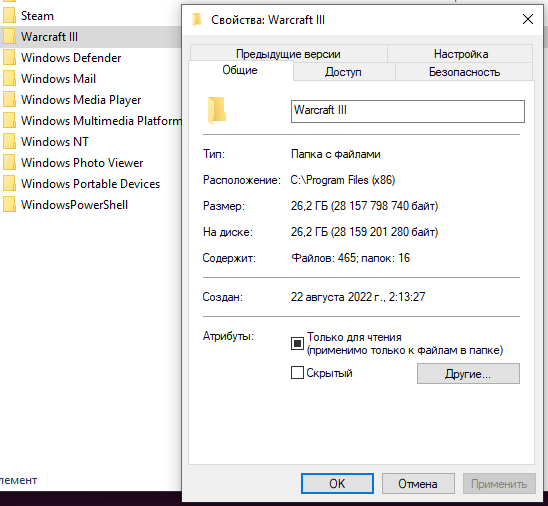Select 'Windows Defender' folder name
548x506 pixels.
point(71,58)
